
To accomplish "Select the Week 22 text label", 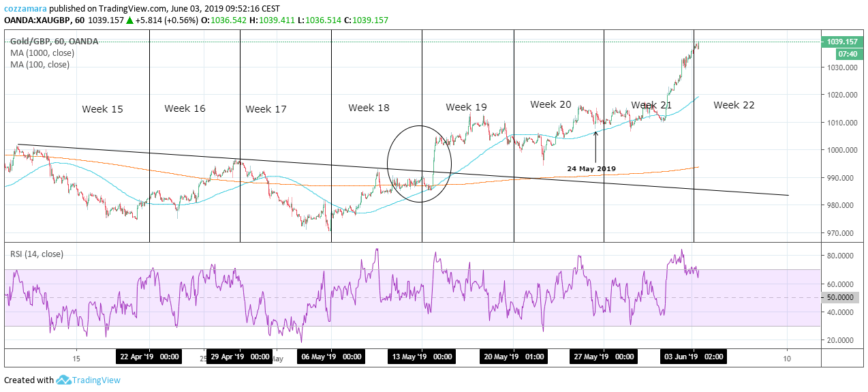I will coord(734,105).
